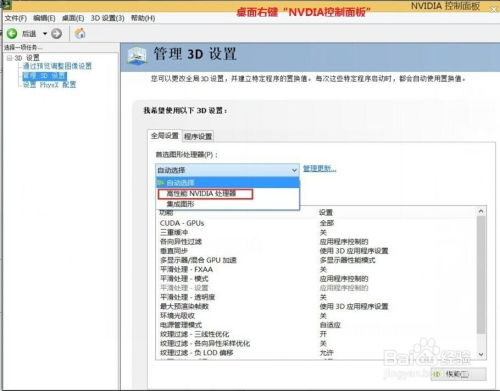Open the 首选图形处理器 combo box

[x=227, y=170]
